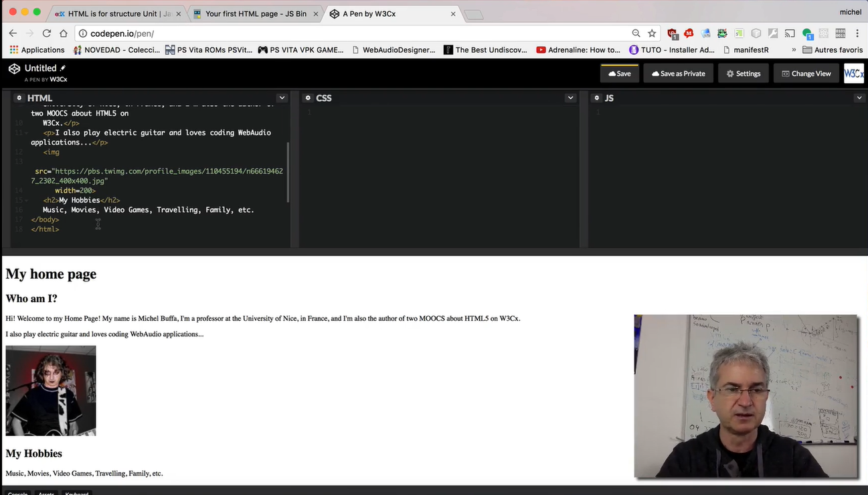Click the green terminal extension icon
The height and width of the screenshot is (495, 868).
click(739, 33)
